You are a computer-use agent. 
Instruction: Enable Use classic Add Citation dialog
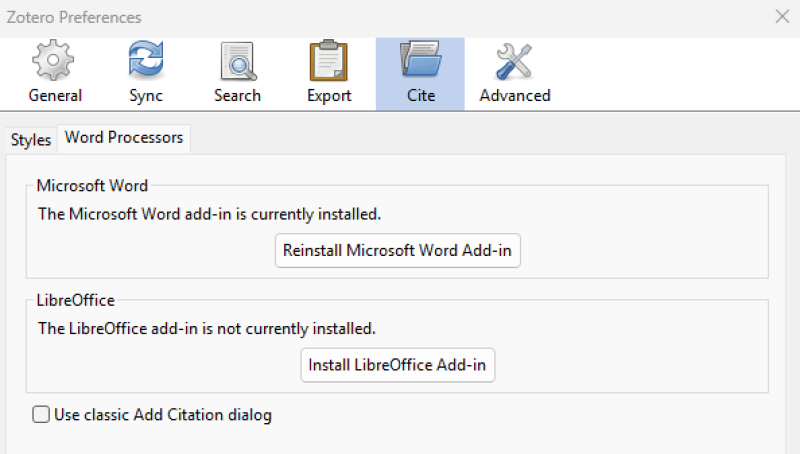(41, 414)
